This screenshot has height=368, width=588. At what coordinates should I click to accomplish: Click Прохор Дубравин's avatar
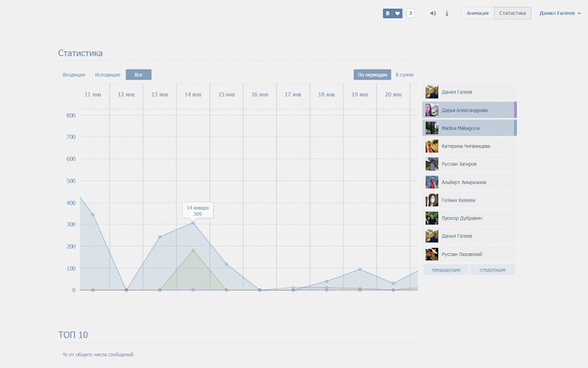431,218
